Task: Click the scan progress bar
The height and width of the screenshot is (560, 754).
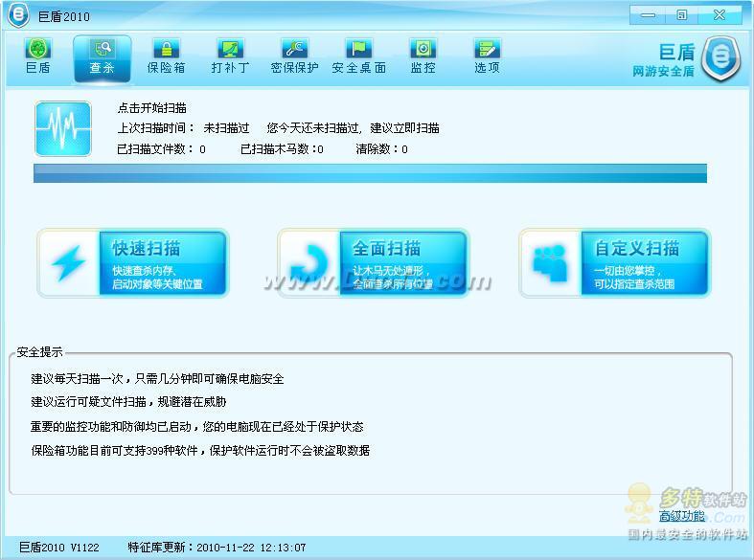Action: pyautogui.click(x=370, y=173)
